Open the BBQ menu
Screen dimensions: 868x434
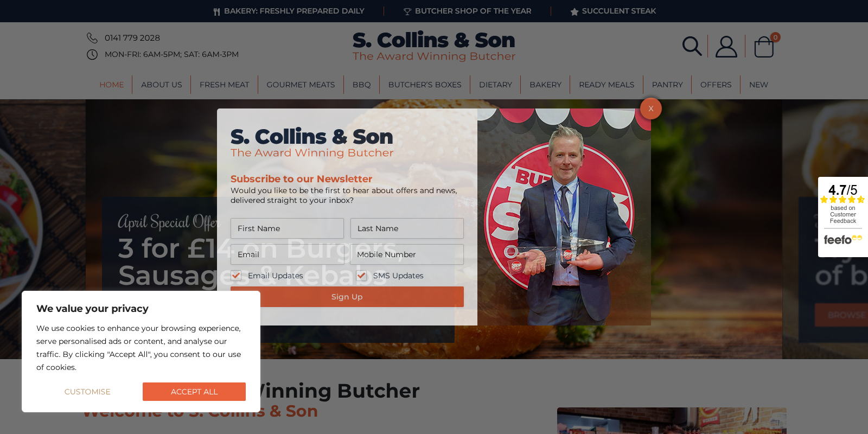(x=362, y=85)
